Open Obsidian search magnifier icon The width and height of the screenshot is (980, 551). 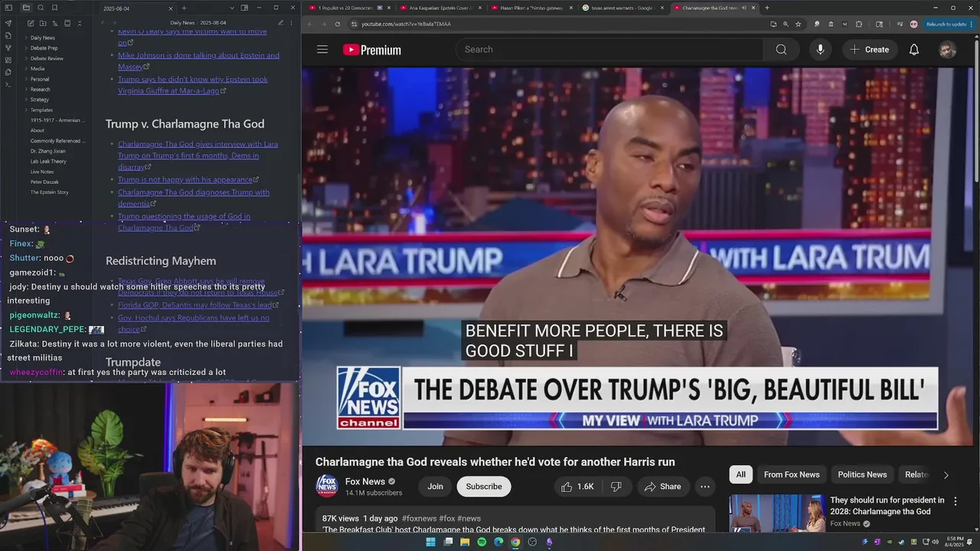click(x=41, y=8)
